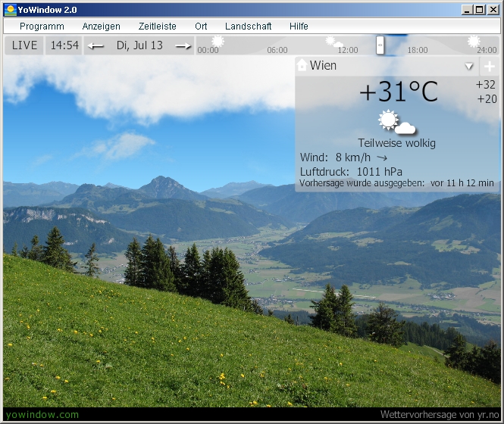The width and height of the screenshot is (504, 424).
Task: Go to previous day with left arrow
Action: [x=95, y=46]
